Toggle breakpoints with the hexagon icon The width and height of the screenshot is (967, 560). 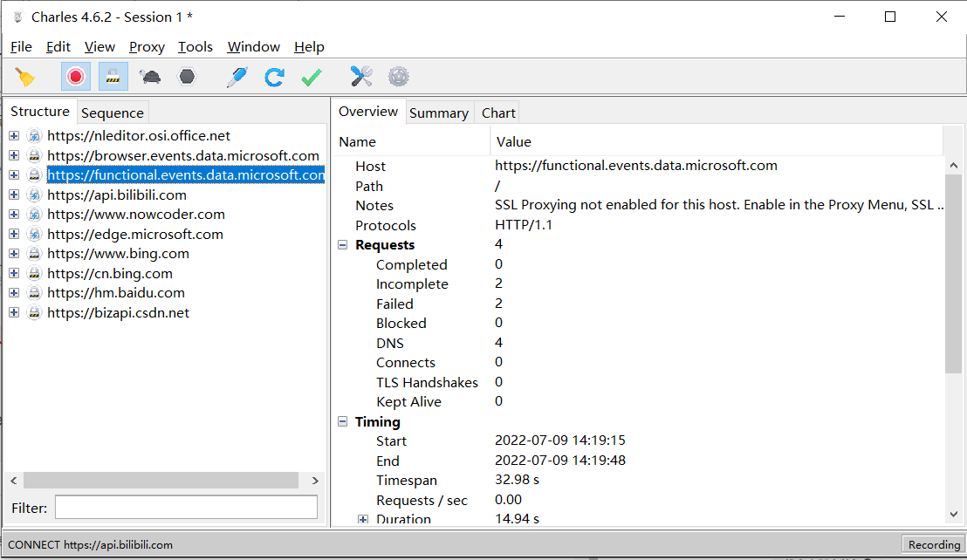pyautogui.click(x=187, y=77)
